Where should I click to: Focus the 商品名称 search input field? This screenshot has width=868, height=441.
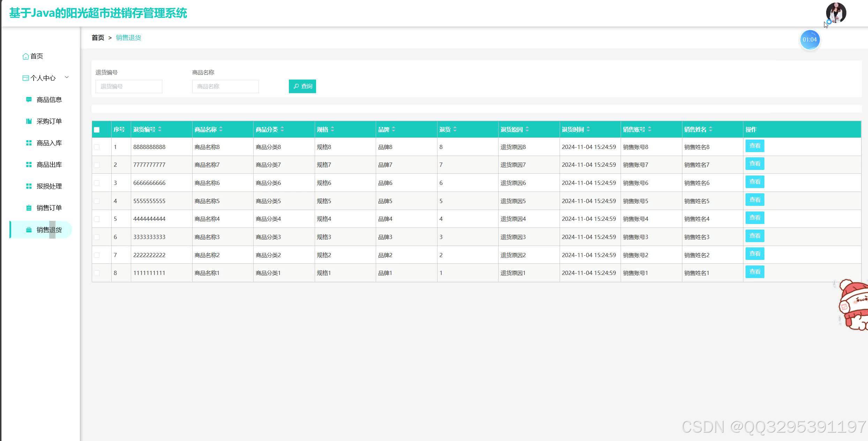click(225, 87)
